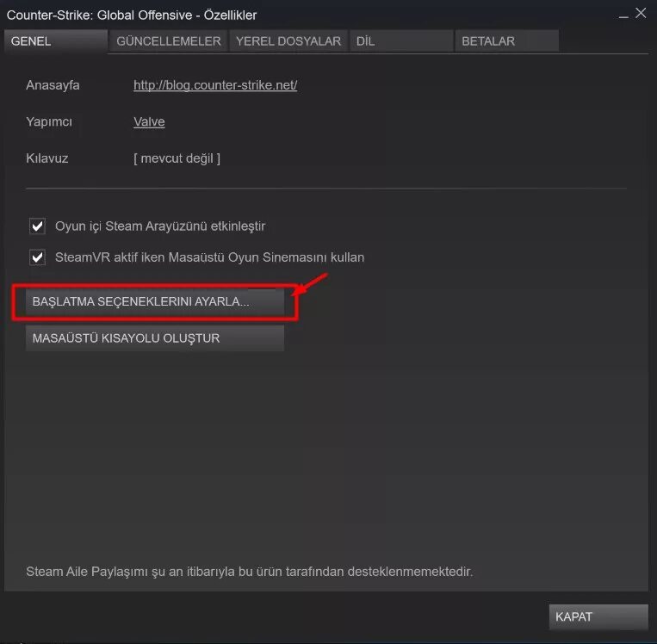Toggle SteamVR Masaüstü Oyun Sinemasını kullan checkbox
The height and width of the screenshot is (644, 657).
click(37, 257)
